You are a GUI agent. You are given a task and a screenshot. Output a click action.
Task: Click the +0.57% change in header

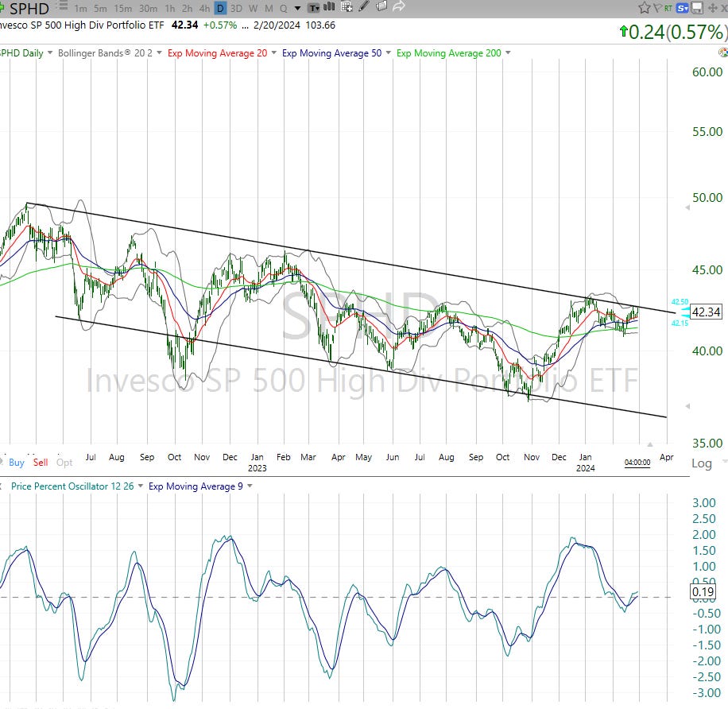pos(220,25)
